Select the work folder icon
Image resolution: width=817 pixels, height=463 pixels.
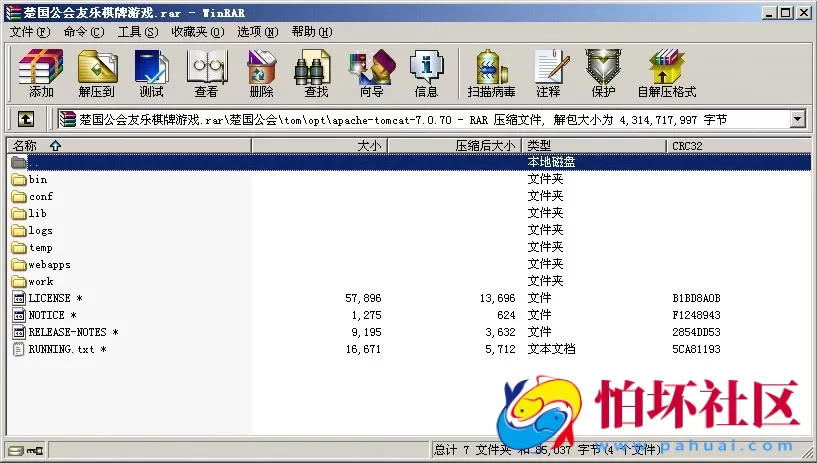point(19,282)
